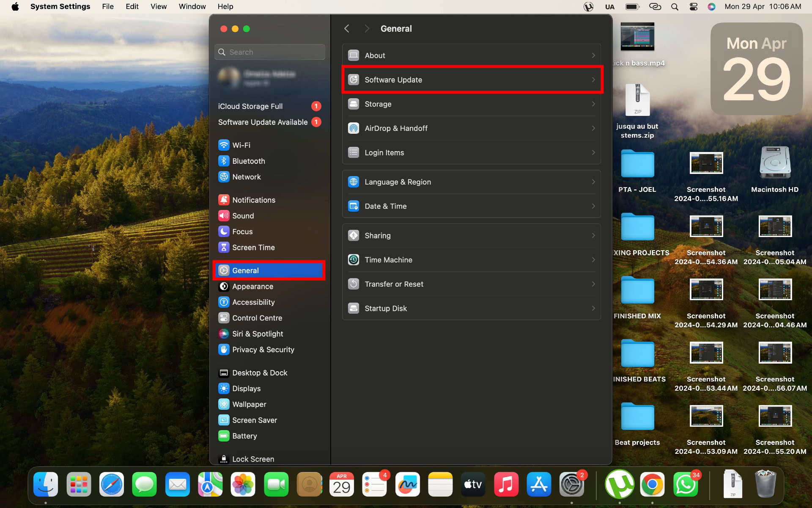The height and width of the screenshot is (508, 812).
Task: Select Privacy & Security settings
Action: tap(263, 349)
